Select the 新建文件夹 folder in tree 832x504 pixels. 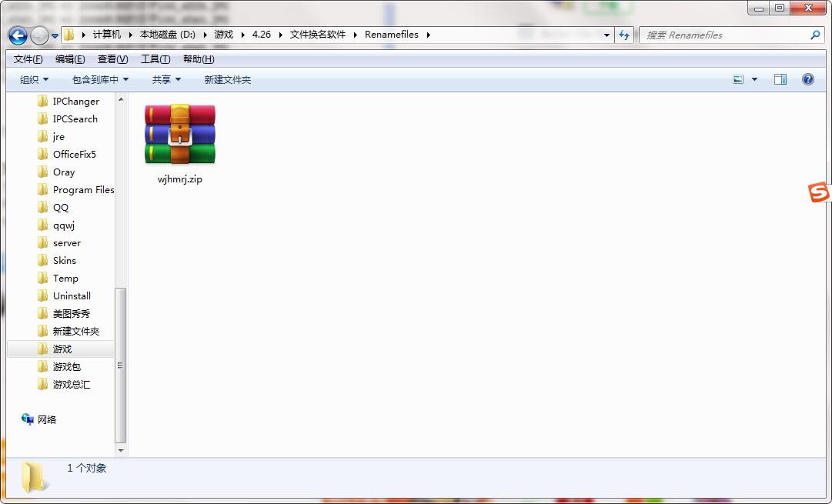(76, 331)
